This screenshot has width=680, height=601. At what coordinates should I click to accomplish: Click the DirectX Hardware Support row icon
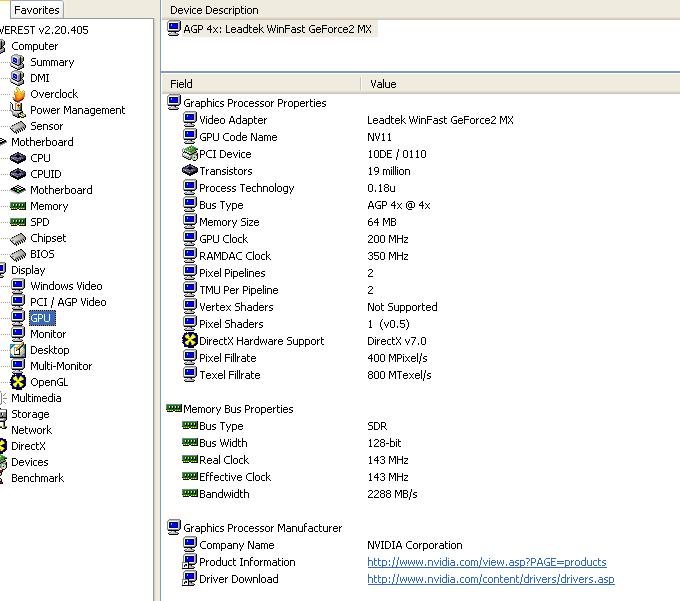pos(190,341)
